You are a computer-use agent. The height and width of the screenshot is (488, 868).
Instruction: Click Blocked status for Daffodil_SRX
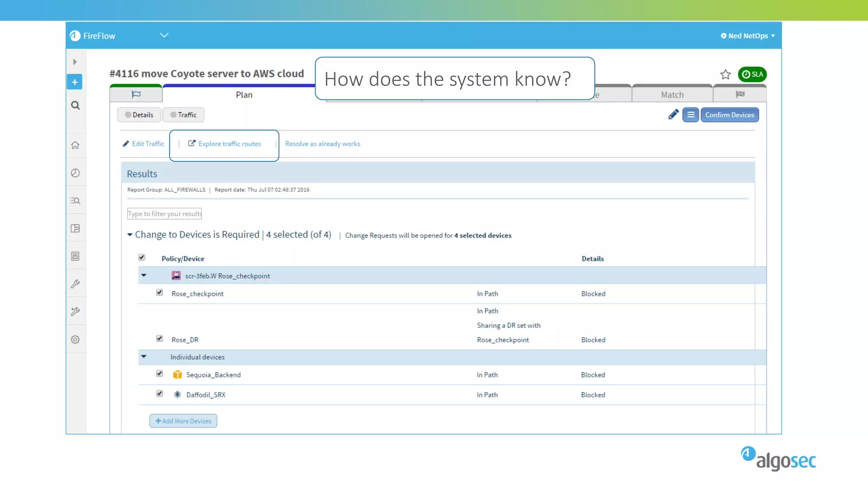tap(593, 395)
